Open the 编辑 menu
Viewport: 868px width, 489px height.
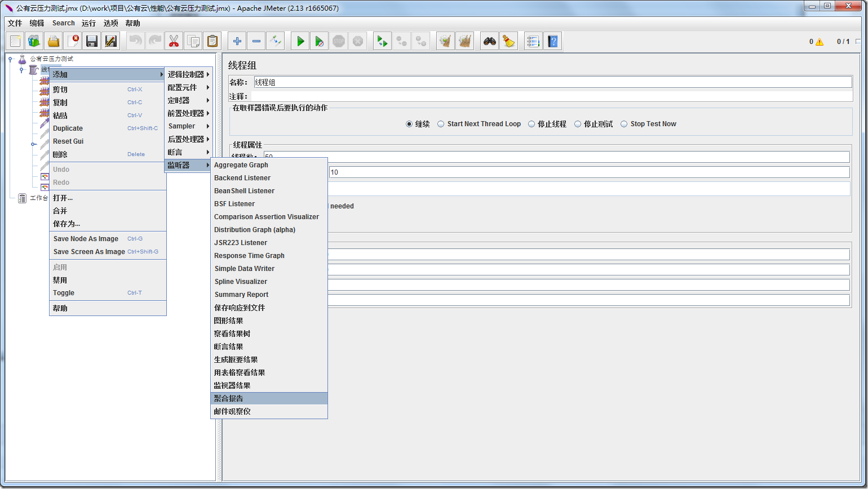[x=37, y=23]
